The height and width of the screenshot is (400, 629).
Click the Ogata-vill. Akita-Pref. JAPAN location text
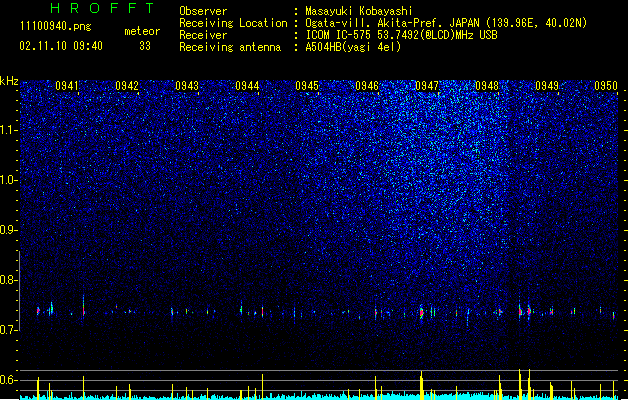tap(446, 23)
